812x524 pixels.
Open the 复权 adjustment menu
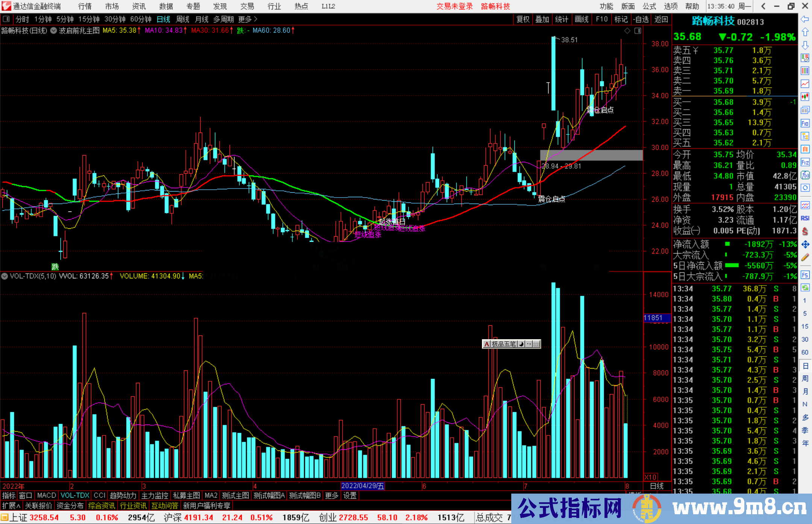523,19
